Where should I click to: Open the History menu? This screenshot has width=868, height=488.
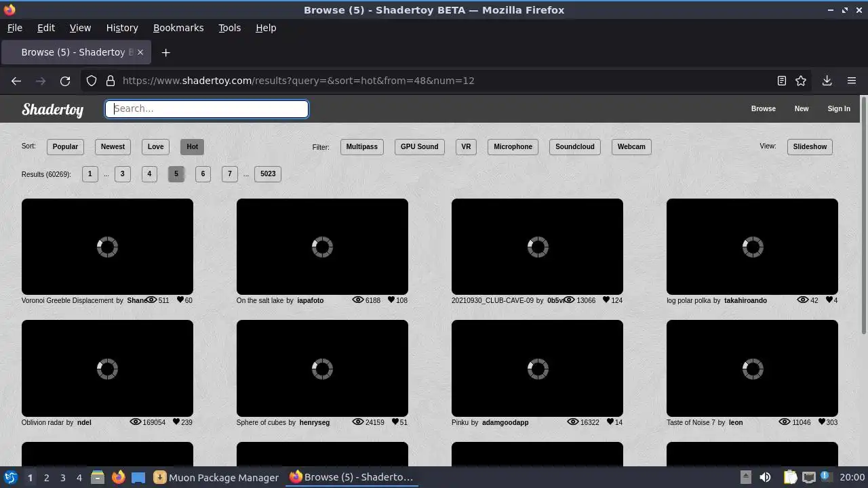coord(122,28)
